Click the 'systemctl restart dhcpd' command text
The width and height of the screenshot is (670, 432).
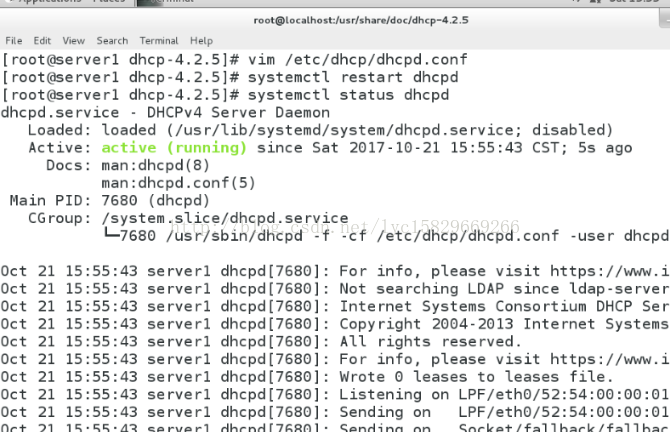pos(353,77)
